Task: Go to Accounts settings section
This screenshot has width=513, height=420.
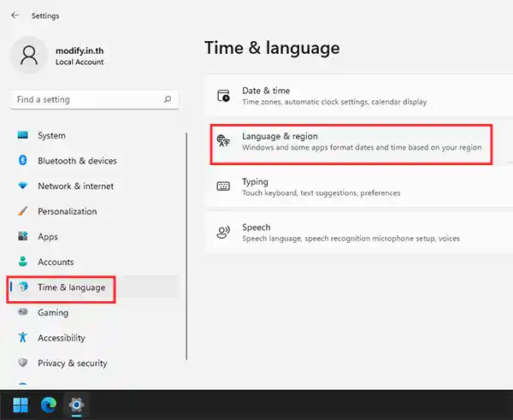Action: [x=56, y=262]
